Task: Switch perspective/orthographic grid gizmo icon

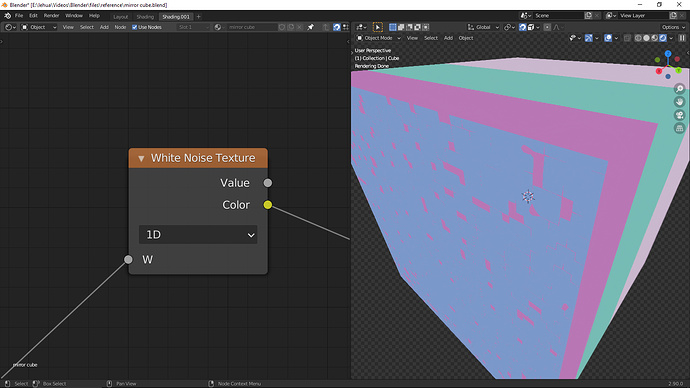Action: click(x=679, y=128)
